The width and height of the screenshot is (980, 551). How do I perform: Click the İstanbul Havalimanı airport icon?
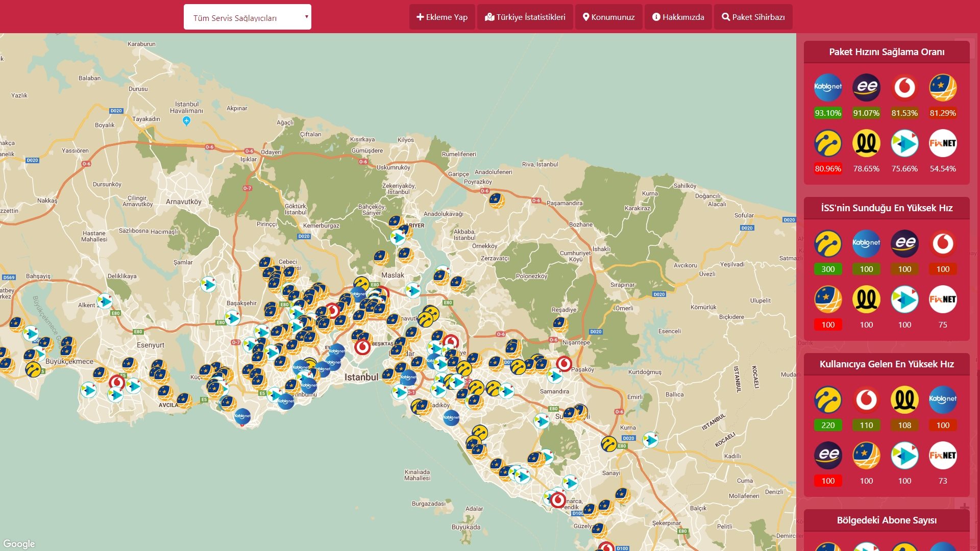tap(186, 121)
